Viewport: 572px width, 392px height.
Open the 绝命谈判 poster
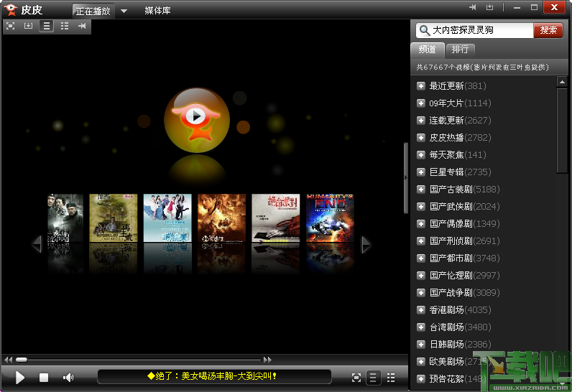tap(276, 218)
